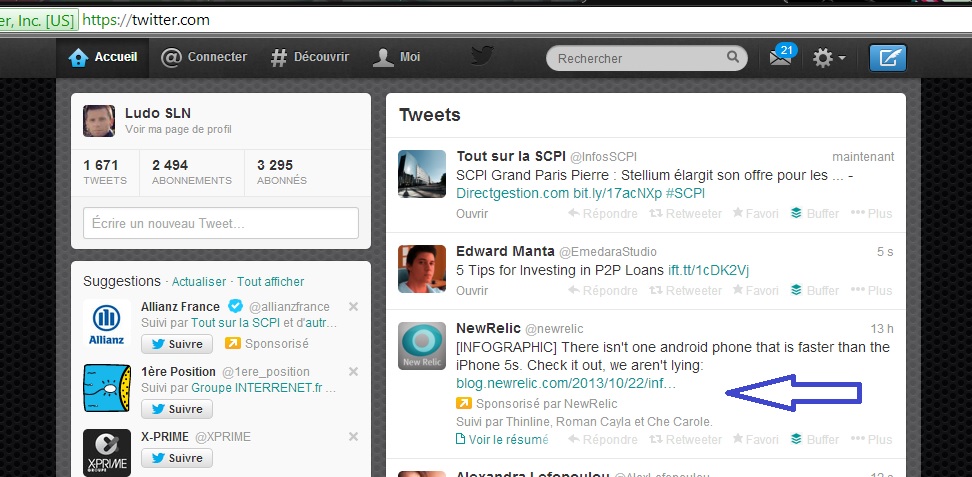Open the Connecter tab
Image resolution: width=972 pixels, height=477 pixels.
[x=203, y=58]
